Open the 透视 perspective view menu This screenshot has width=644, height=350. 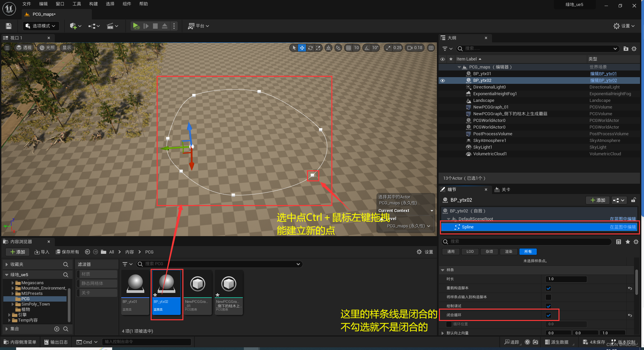click(x=24, y=48)
